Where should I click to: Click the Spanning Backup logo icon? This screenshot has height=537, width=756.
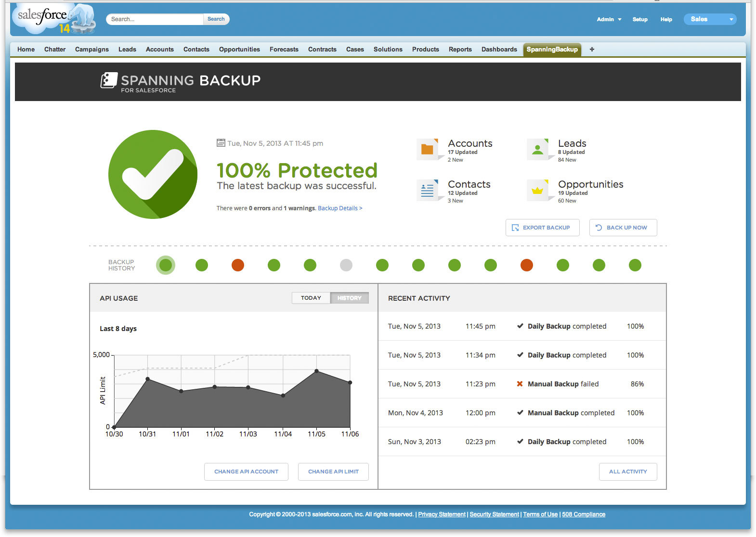pos(109,80)
